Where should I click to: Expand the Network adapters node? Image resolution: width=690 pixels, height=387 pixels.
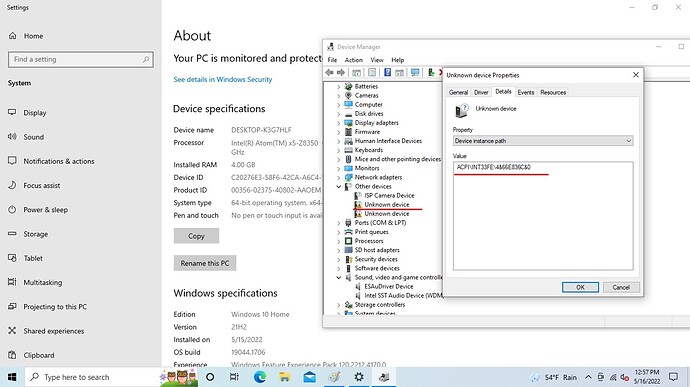pyautogui.click(x=338, y=178)
